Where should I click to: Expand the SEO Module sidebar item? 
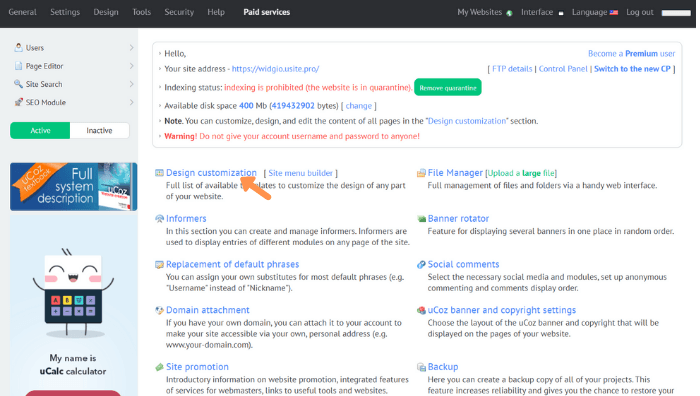74,102
